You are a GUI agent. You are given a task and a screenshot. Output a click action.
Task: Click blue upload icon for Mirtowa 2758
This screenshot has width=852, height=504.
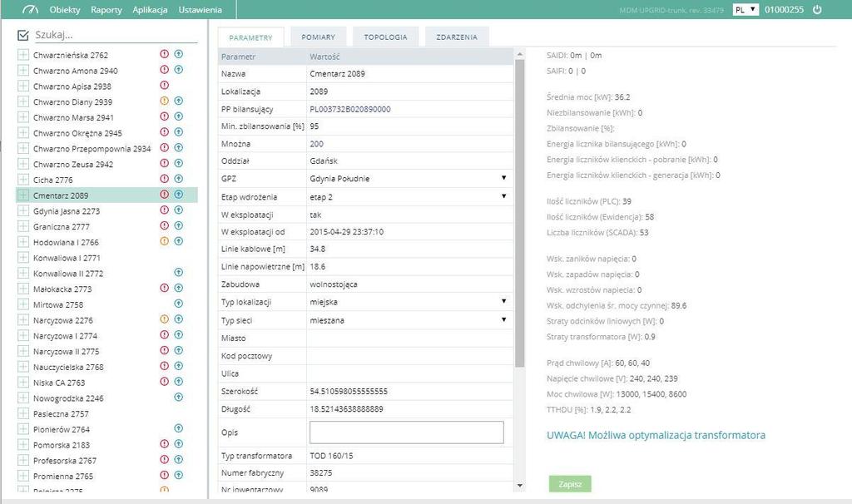click(x=178, y=304)
